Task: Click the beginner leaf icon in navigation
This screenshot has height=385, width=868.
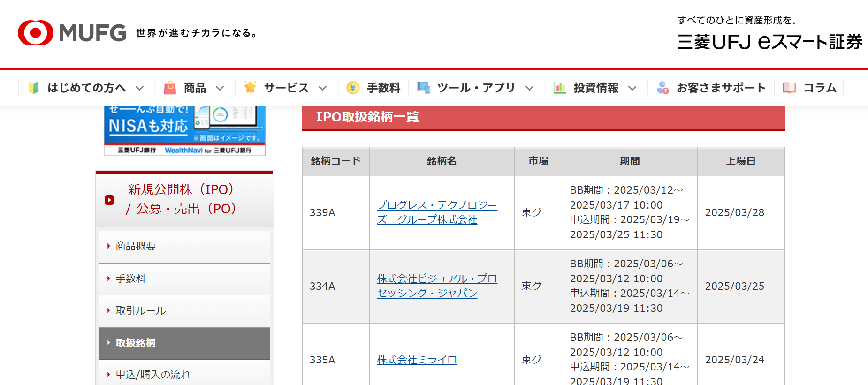Action: coord(33,88)
